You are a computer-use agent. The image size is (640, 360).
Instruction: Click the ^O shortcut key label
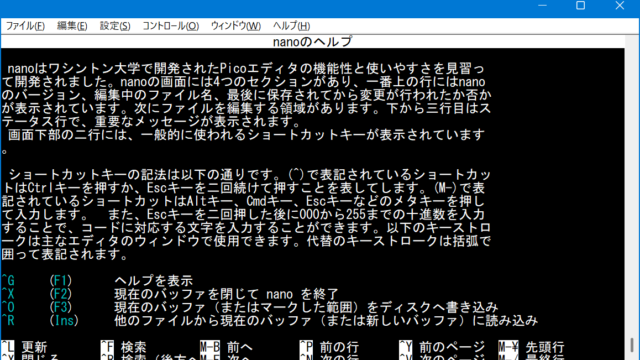tap(8, 307)
